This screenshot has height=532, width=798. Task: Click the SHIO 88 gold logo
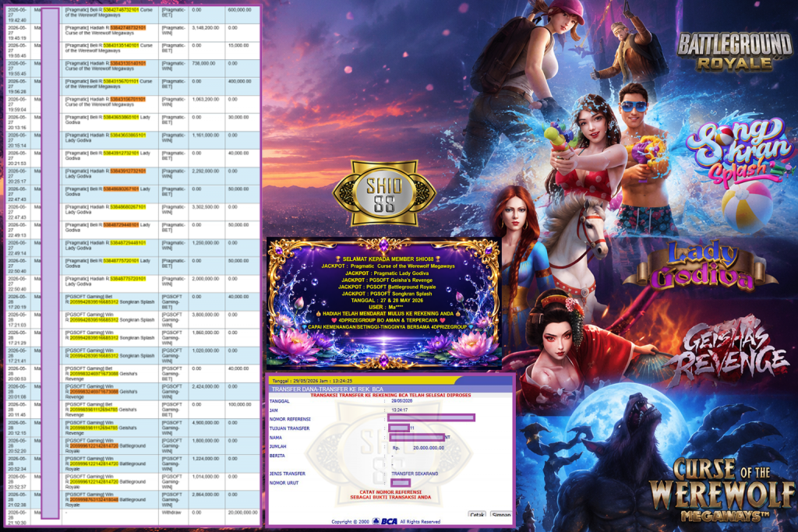tap(384, 193)
